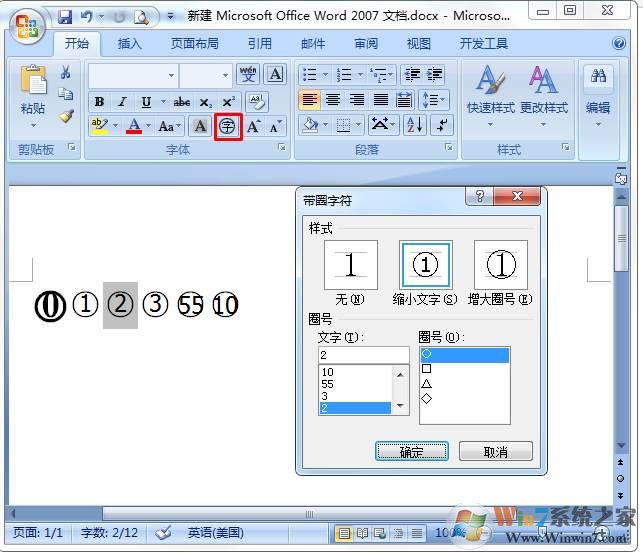The width and height of the screenshot is (643, 552).
Task: Apply Character Shading icon
Action: click(200, 126)
